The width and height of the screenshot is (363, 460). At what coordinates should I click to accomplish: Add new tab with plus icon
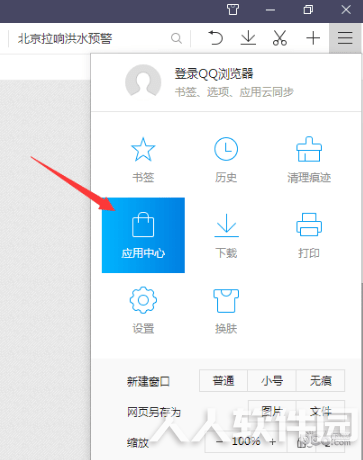[x=313, y=38]
